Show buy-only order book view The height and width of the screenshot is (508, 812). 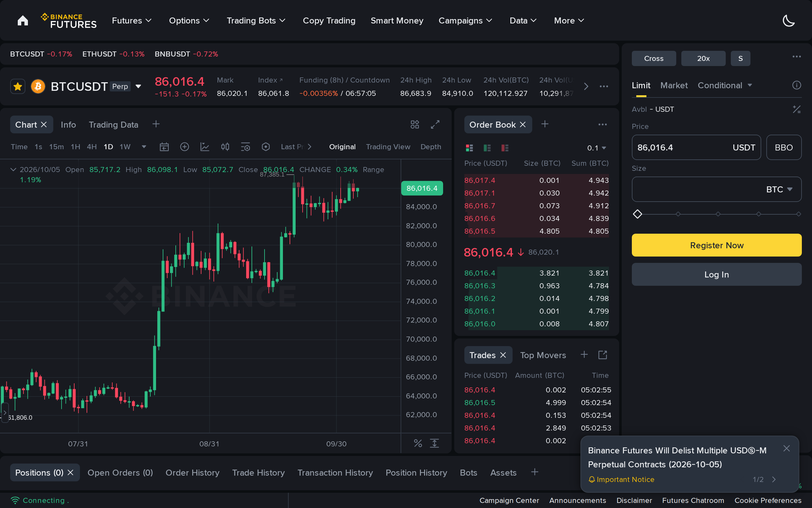487,148
